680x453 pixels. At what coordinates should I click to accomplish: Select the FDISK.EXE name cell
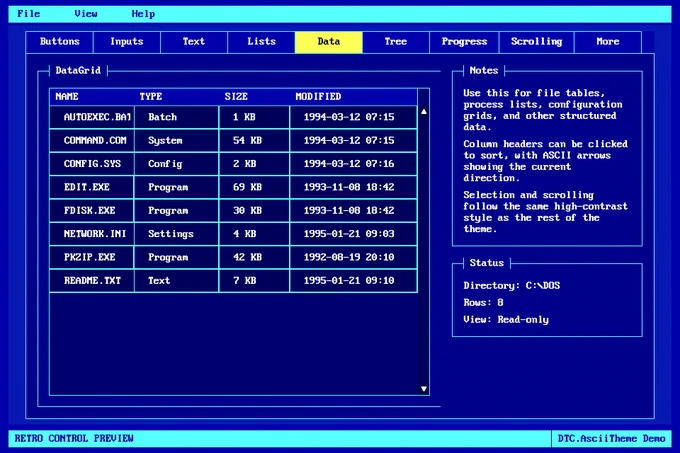[92, 211]
